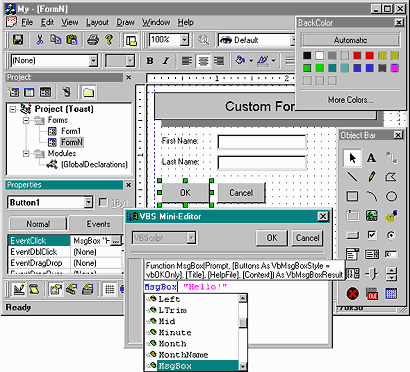Select MonthName in the autocomplete list
This screenshot has width=410, height=372.
pyautogui.click(x=183, y=355)
